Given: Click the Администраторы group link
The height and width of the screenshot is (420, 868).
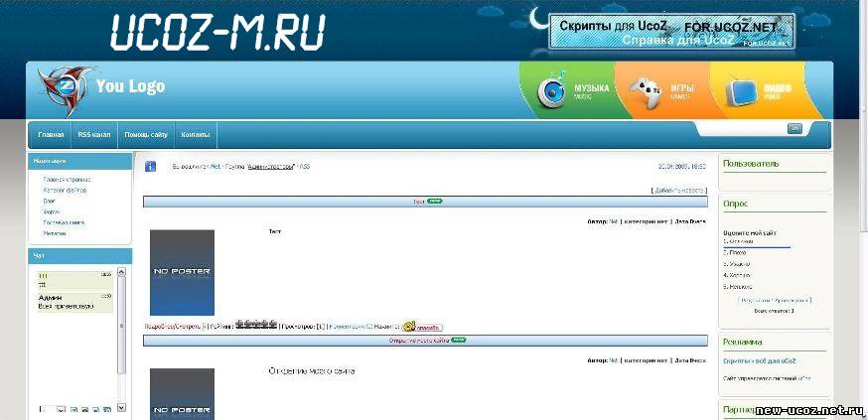Looking at the screenshot, I should (x=271, y=166).
